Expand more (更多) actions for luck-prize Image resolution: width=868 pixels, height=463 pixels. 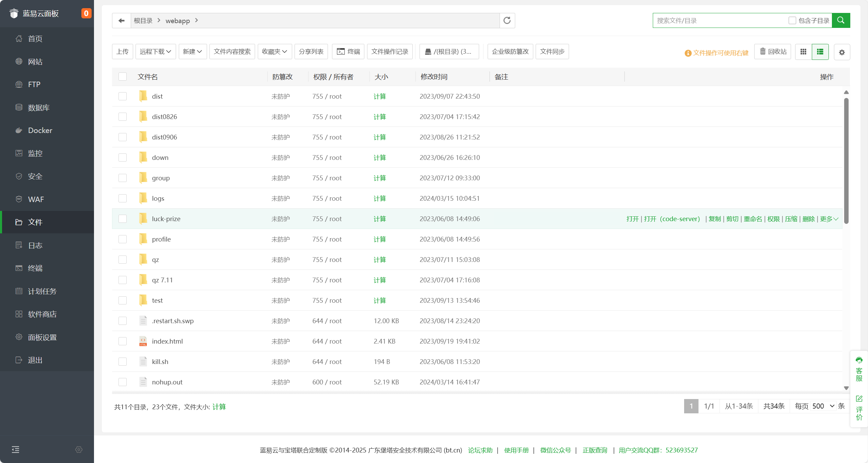point(829,219)
